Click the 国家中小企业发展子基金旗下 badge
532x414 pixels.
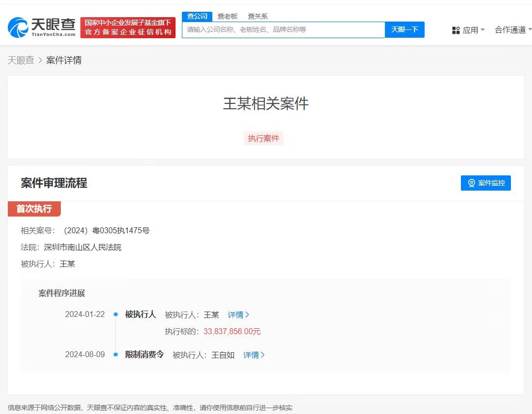click(128, 22)
